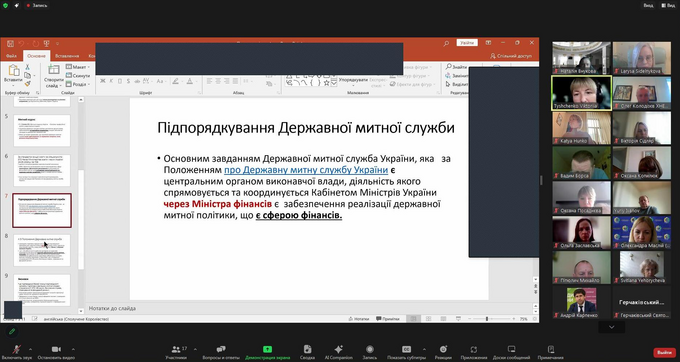Expand video options arrow beside camera

[73, 349]
